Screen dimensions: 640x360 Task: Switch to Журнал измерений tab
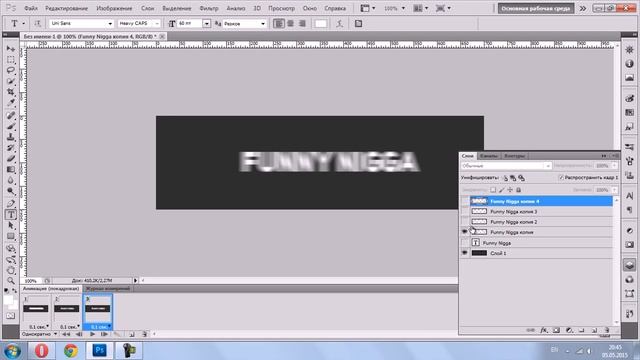(x=108, y=289)
